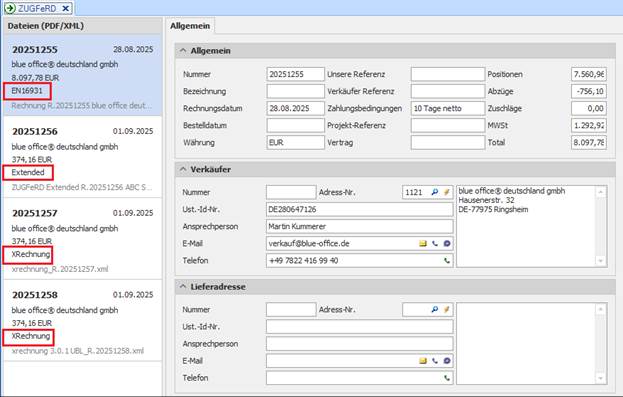Click the green phone icon in Lieferadresse Telefon

447,378
